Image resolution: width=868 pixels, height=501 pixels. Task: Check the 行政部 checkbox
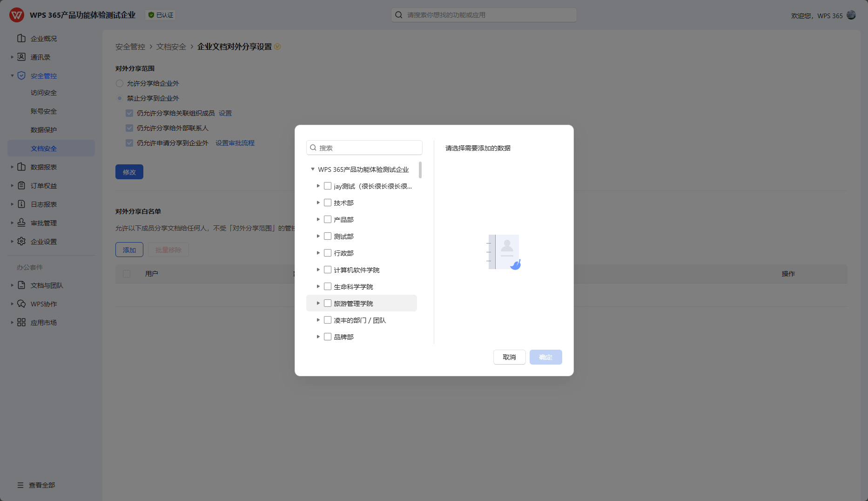[328, 253]
